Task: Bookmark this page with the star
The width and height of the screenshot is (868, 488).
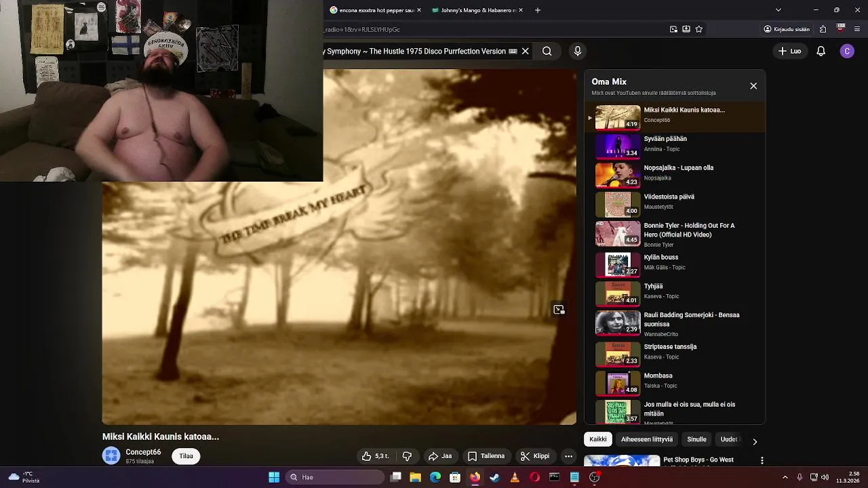Action: [699, 29]
